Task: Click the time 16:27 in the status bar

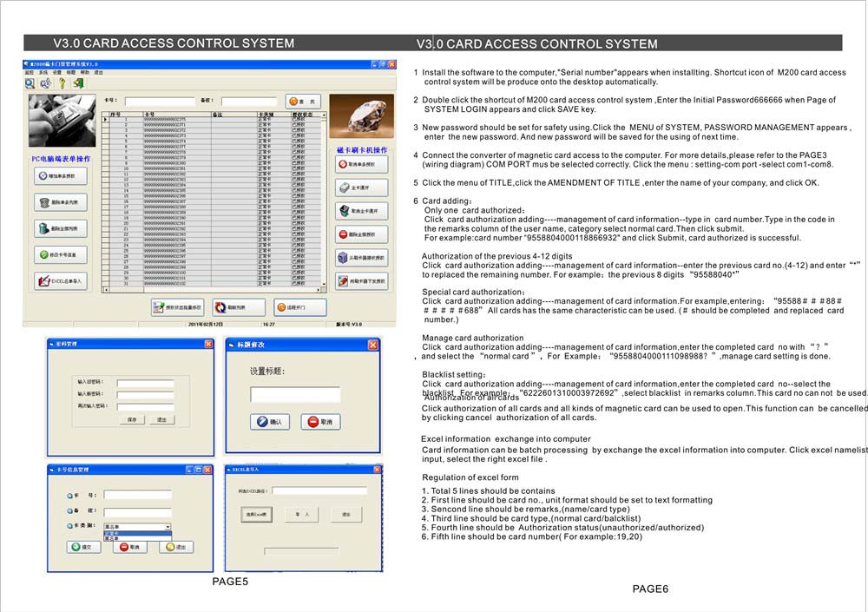Action: 268,324
